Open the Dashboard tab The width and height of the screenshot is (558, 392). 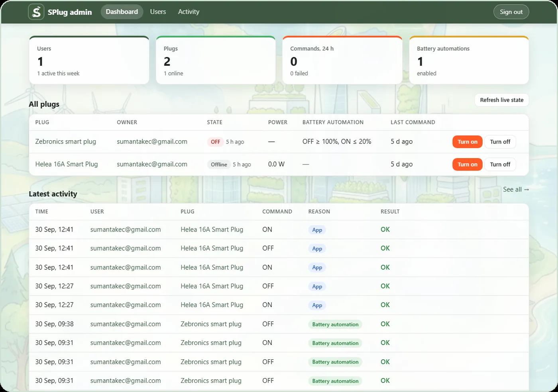click(122, 12)
